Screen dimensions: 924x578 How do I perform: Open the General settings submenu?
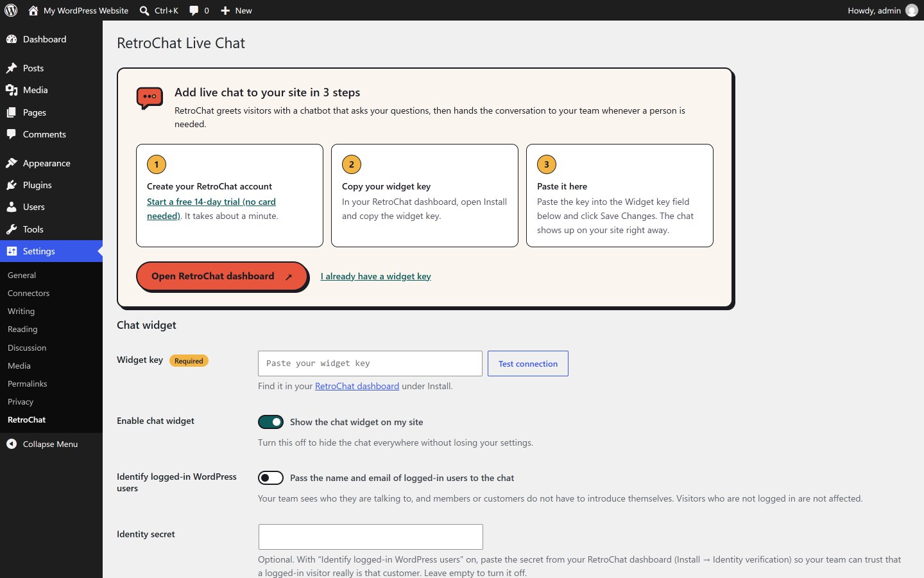[x=22, y=275]
